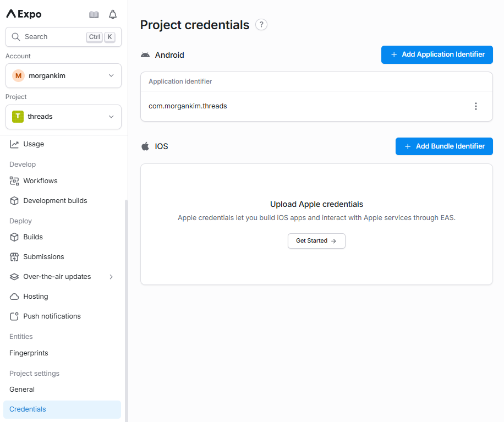Image resolution: width=504 pixels, height=422 pixels.
Task: Focus the Search input field
Action: tap(63, 37)
